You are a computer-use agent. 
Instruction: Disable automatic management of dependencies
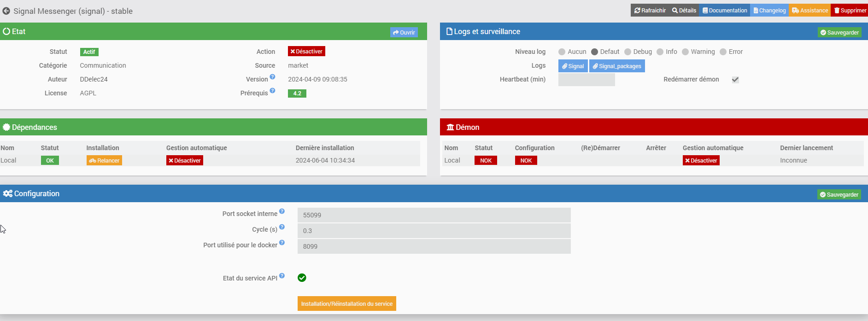(185, 160)
